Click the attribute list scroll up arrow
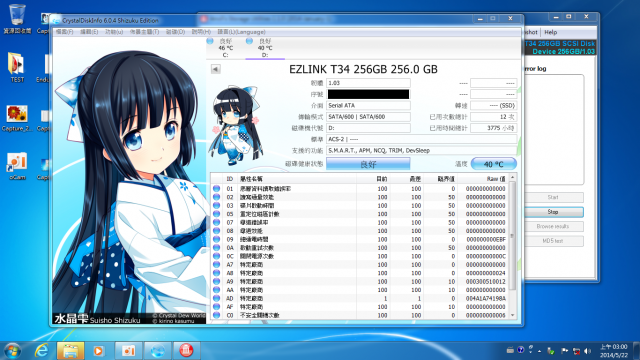 coord(513,178)
